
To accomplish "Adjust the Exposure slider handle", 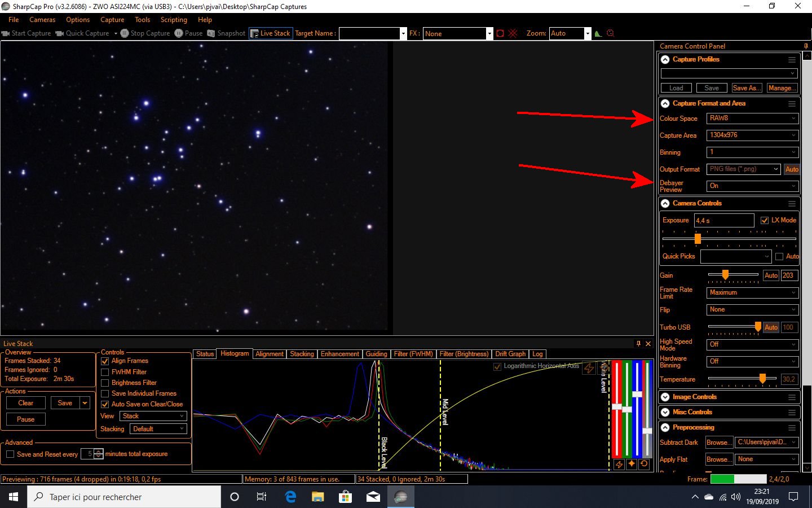I will pos(698,239).
